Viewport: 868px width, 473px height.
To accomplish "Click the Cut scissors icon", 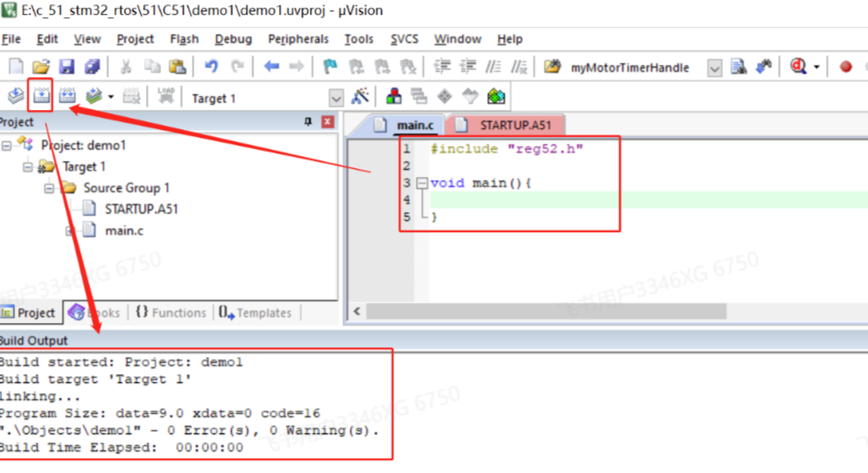I will tap(126, 67).
